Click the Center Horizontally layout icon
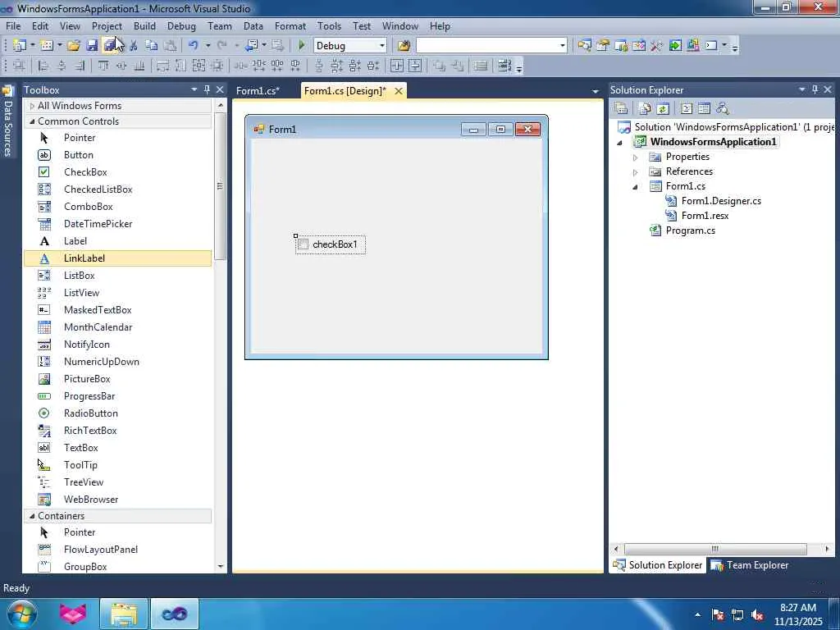 pos(397,66)
